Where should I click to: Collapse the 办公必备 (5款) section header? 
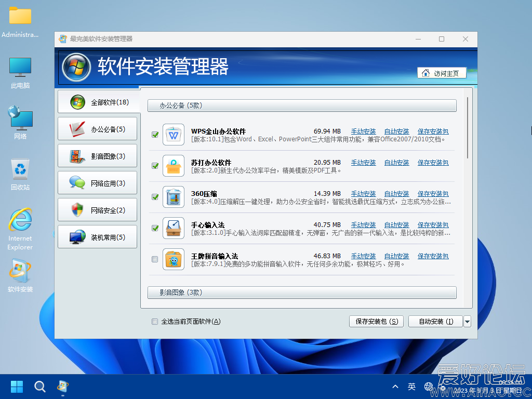[301, 105]
